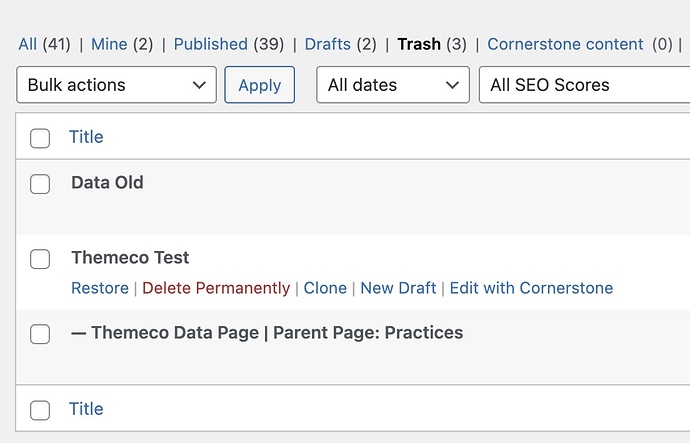Show All pages view

click(x=27, y=44)
